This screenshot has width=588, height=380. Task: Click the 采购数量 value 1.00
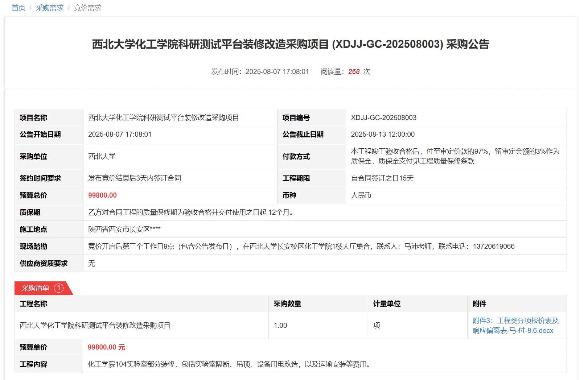point(280,326)
